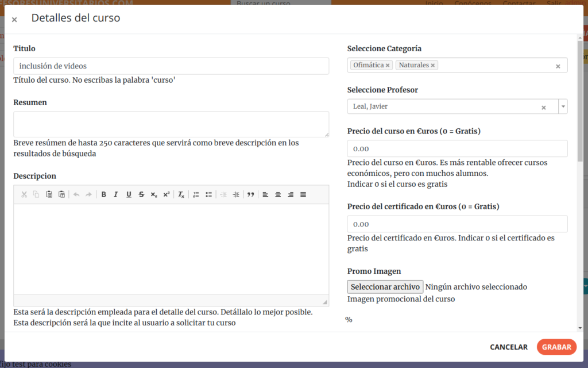Screen dimensions: 588x368
Task: Justify the description text
Action: [x=303, y=194]
